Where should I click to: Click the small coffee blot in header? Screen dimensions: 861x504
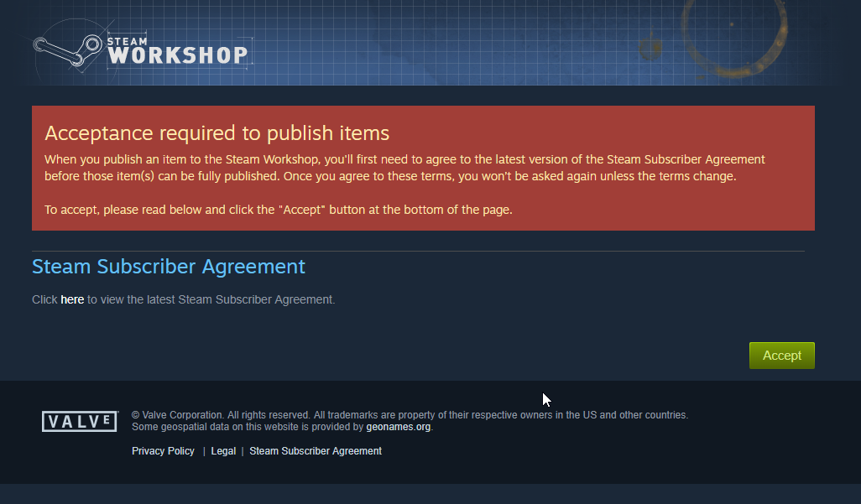point(651,49)
